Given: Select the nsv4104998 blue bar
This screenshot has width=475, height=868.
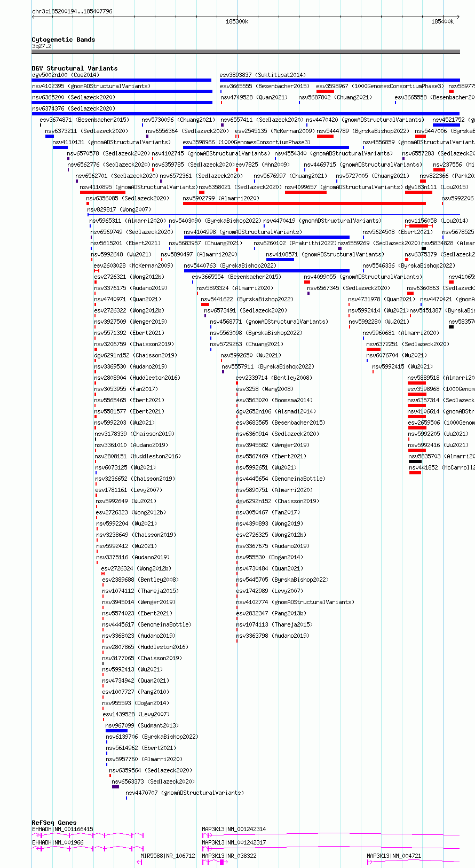Looking at the screenshot, I should (267, 237).
